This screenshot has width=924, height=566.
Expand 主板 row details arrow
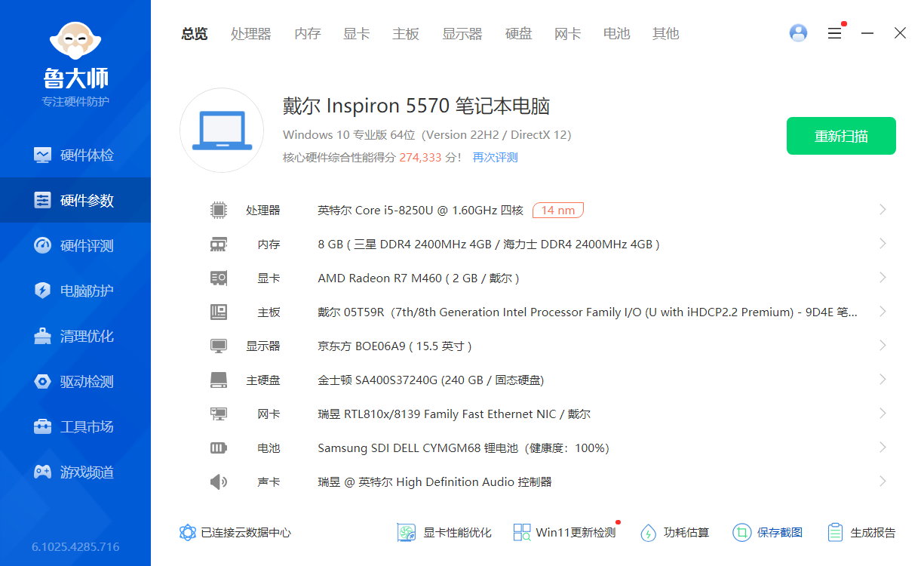pyautogui.click(x=883, y=312)
